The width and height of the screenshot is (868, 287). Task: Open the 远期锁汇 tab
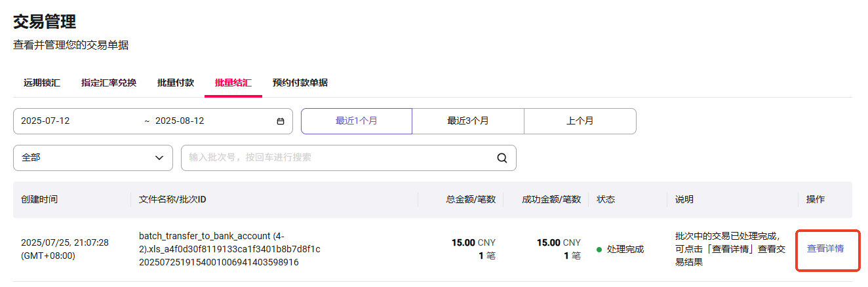coord(42,83)
